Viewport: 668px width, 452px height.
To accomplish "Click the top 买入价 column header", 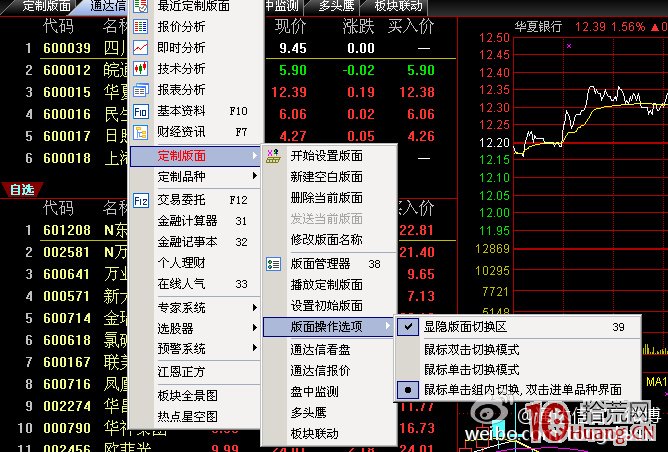I will pyautogui.click(x=411, y=26).
